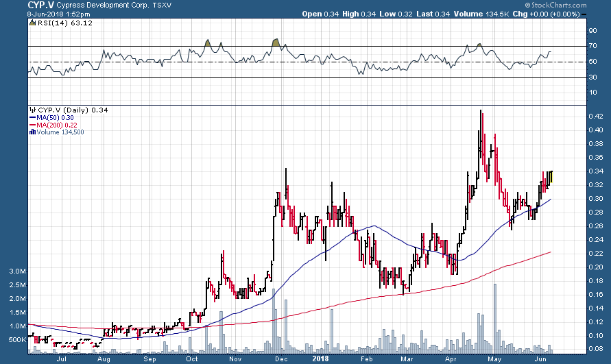Select the blue MA(50) legend line swatch

tap(33, 118)
